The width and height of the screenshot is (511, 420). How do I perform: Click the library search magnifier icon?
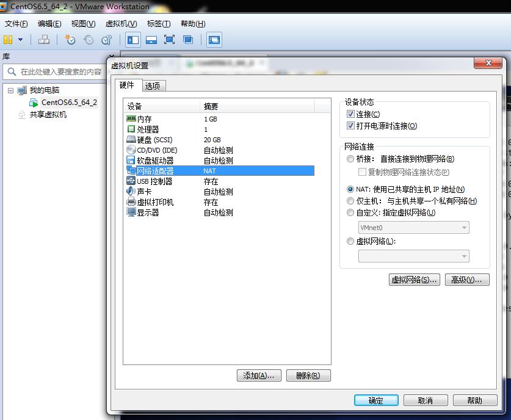pos(12,71)
